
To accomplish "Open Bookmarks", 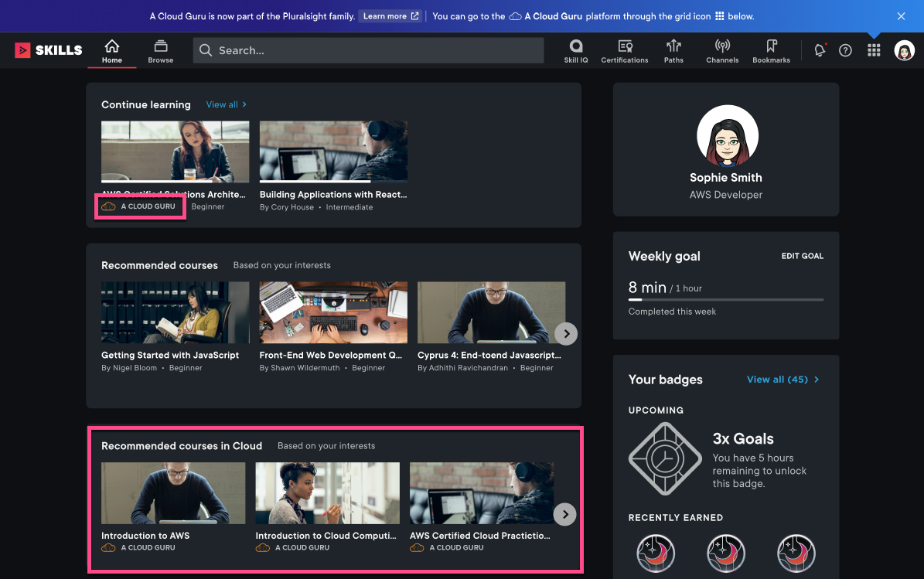I will 772,51.
